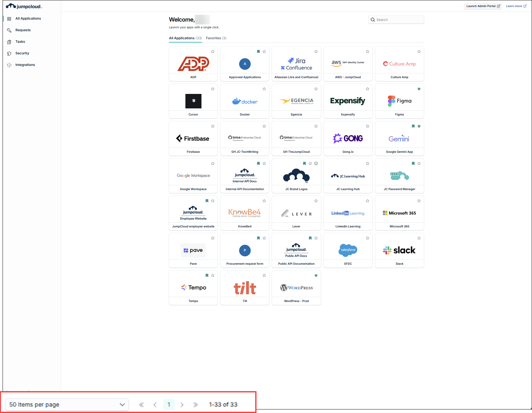Click the Launch Admin Portal button
532x413 pixels.
point(483,6)
